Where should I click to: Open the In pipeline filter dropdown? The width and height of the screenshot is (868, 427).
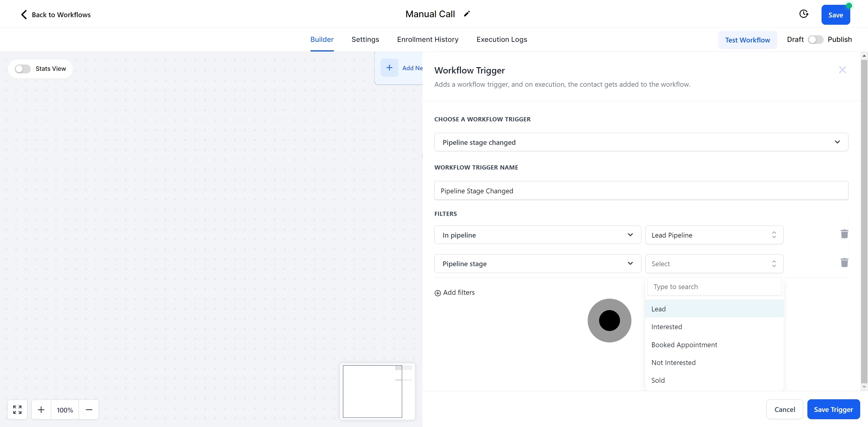537,235
